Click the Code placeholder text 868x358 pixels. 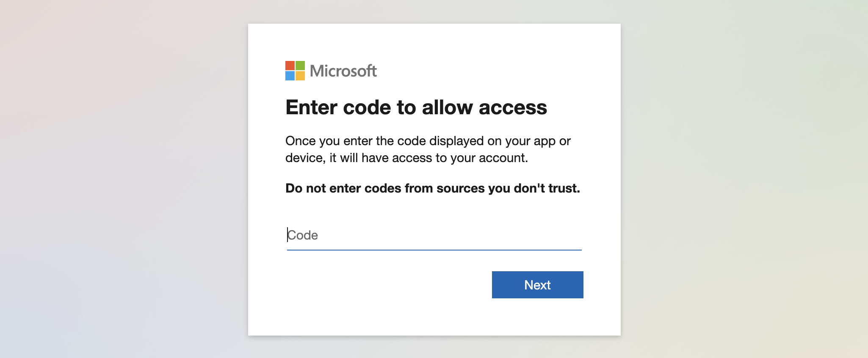tap(302, 235)
